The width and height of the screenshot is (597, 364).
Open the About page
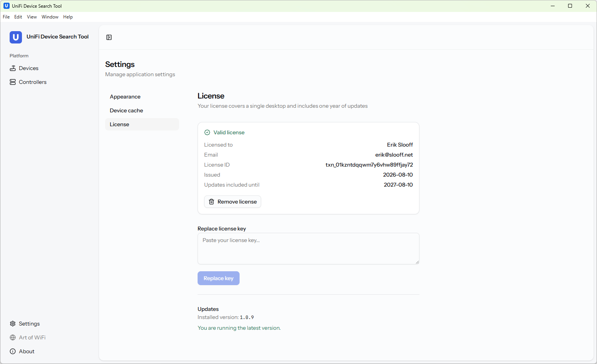click(49, 351)
